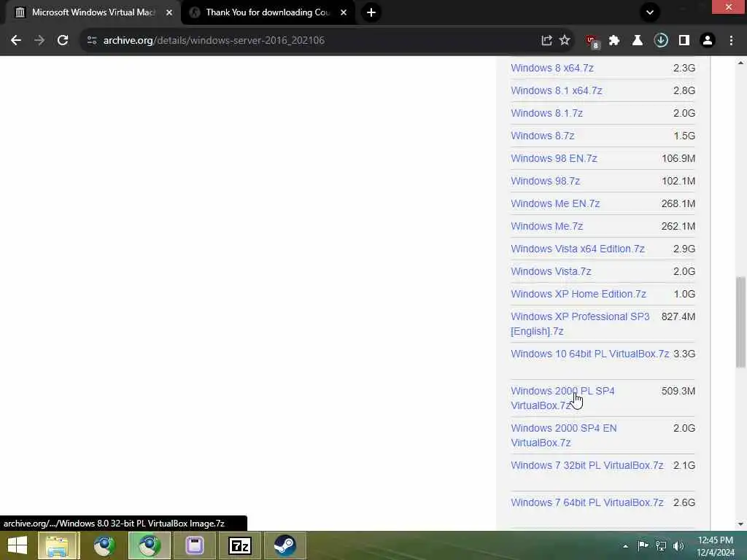
Task: Click the scrollbar down arrow
Action: tap(740, 524)
